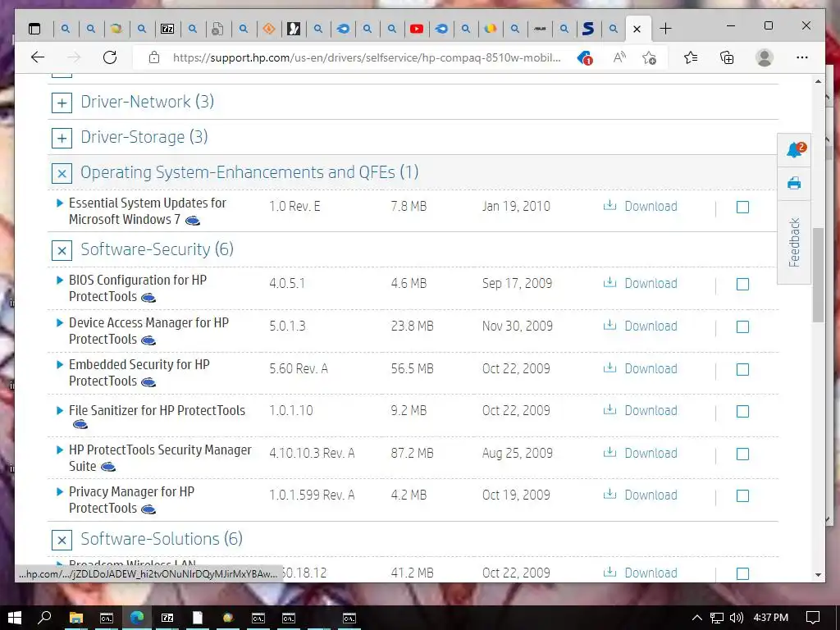Click the address bar URL field
Screen dimensions: 840x630
pyautogui.click(x=367, y=57)
